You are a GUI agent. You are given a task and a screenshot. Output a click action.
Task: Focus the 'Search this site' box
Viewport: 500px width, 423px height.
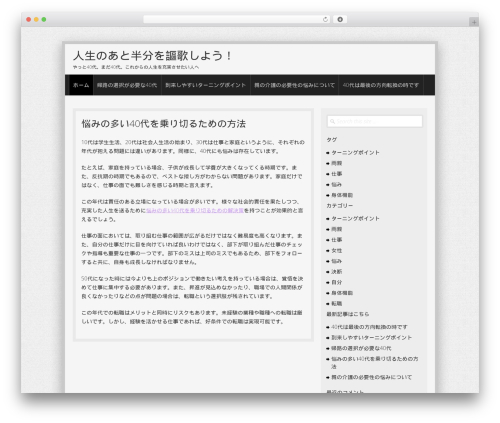(375, 121)
